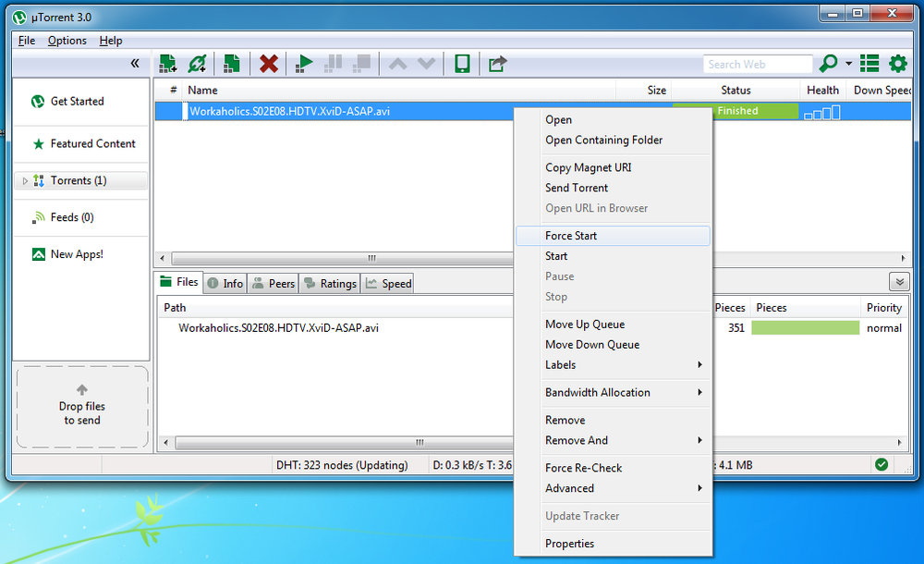Click the red X Remove icon

(x=269, y=63)
